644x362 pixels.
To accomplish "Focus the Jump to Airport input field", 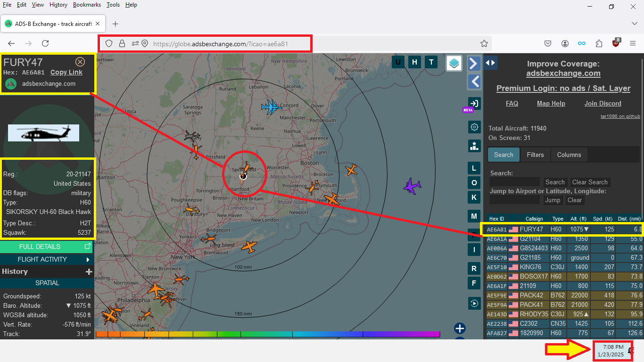I will pyautogui.click(x=515, y=200).
